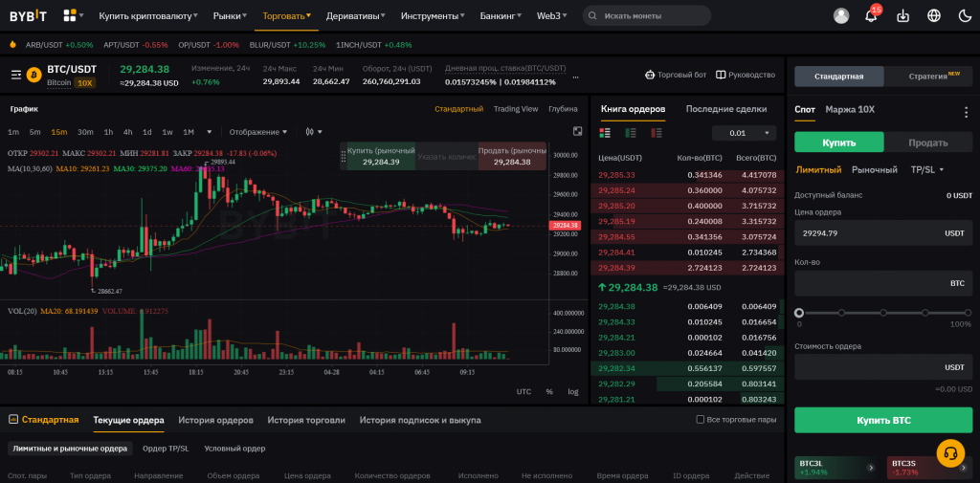Switch to 'Последние сделки' tab
Screen dimensions: 980x483
[725, 109]
